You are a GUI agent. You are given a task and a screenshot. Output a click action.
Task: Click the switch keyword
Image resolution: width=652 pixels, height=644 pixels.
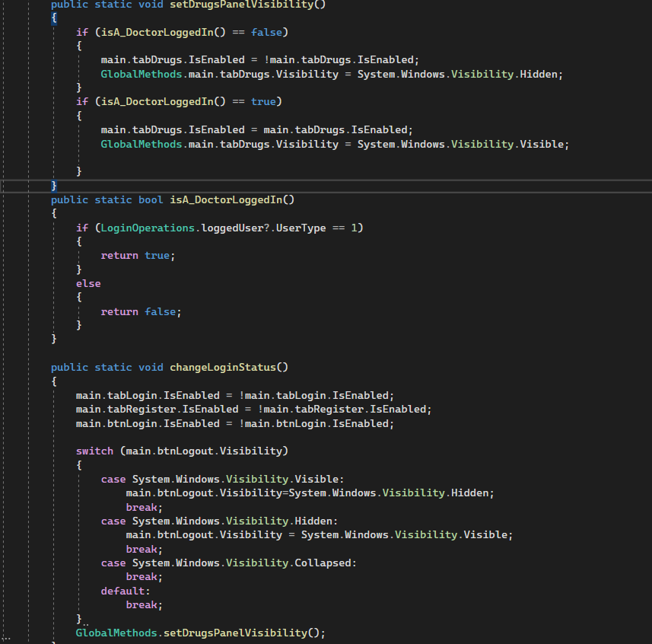pos(94,450)
